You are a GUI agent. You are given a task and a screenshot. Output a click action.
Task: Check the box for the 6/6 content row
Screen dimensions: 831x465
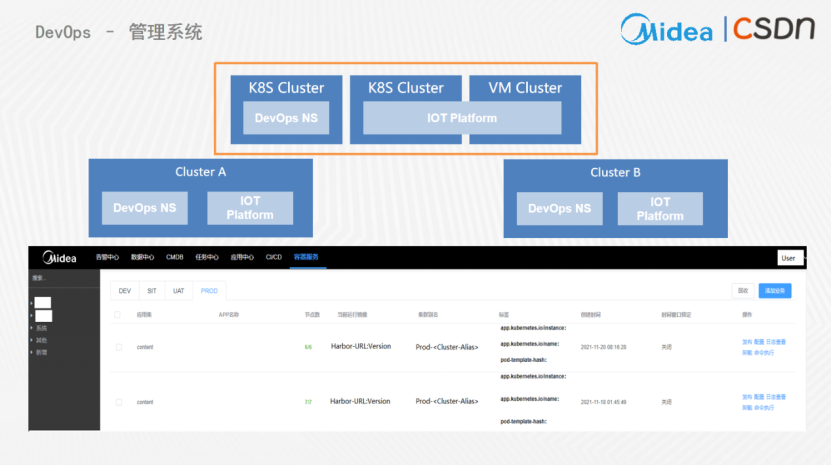pyautogui.click(x=119, y=347)
